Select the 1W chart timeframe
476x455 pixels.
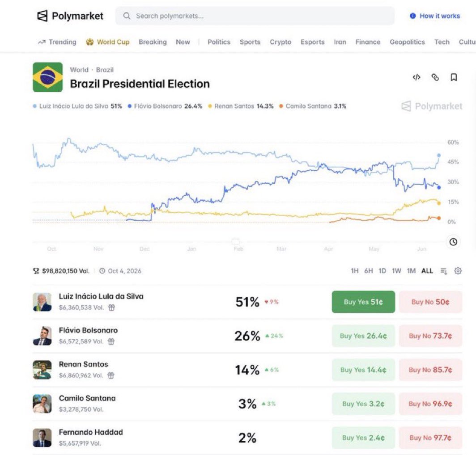(396, 271)
